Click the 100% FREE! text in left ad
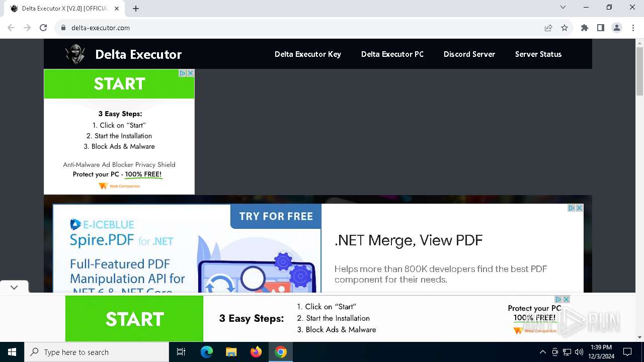 point(143,174)
